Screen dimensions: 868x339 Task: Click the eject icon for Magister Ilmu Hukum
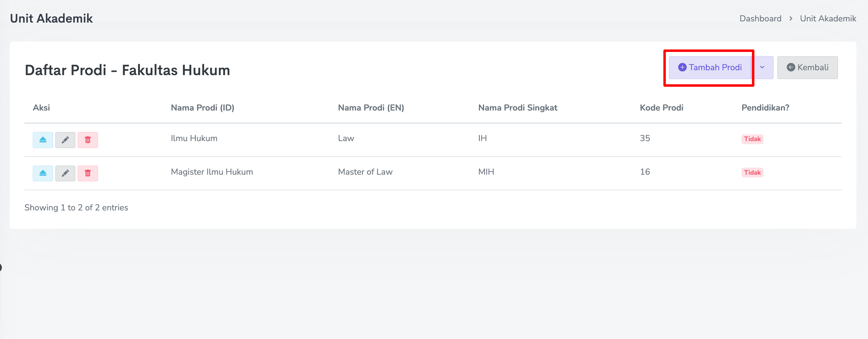pos(43,173)
